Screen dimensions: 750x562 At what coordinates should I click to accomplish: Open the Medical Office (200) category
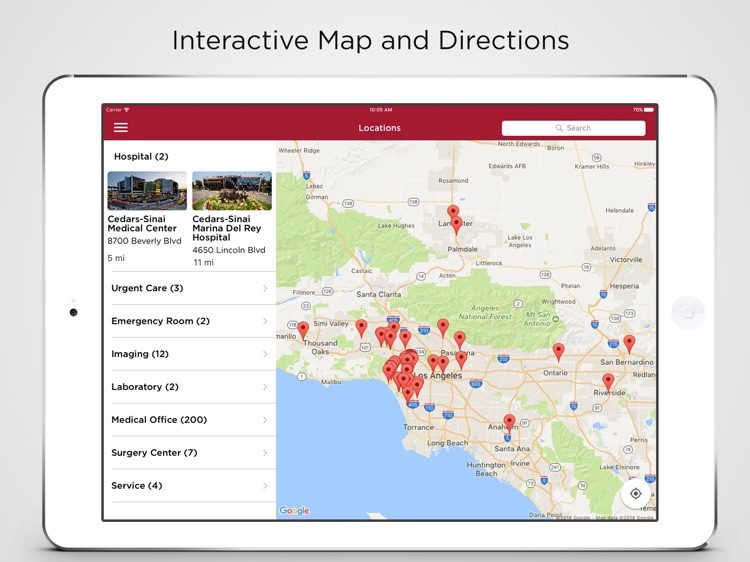point(193,419)
